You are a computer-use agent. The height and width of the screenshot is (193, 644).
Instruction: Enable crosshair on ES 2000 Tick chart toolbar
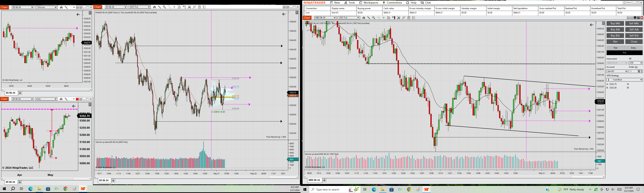point(174,7)
